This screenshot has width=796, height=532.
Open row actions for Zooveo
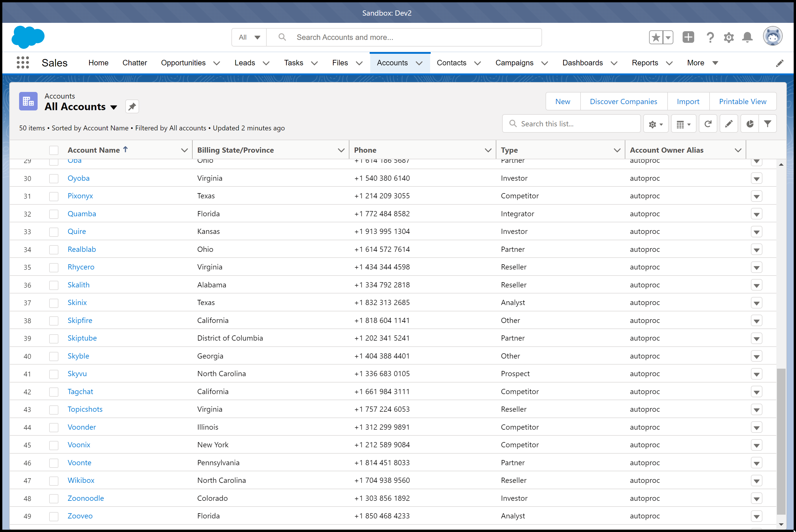click(x=756, y=516)
